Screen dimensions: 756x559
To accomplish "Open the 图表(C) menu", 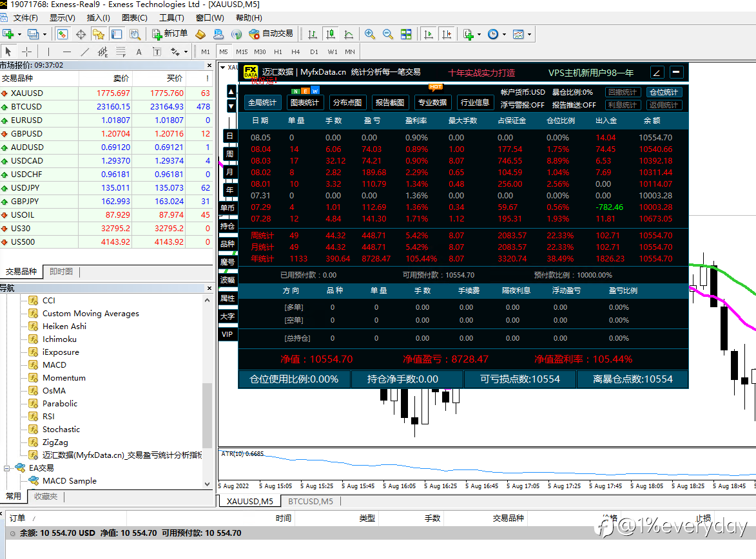I will tap(135, 18).
